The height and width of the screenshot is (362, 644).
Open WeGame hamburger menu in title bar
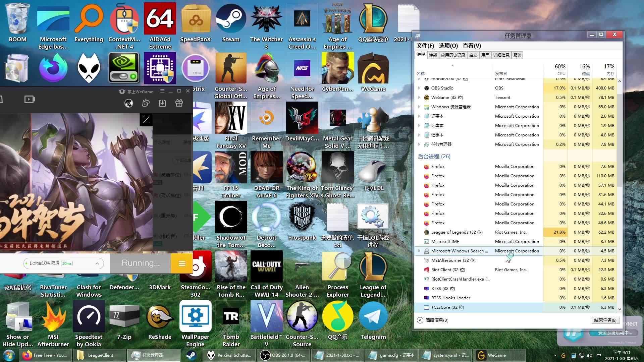(162, 91)
